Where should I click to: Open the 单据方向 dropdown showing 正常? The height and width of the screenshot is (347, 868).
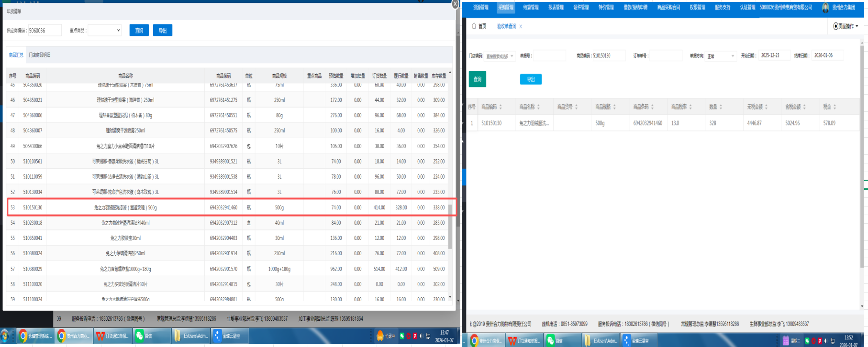click(720, 56)
